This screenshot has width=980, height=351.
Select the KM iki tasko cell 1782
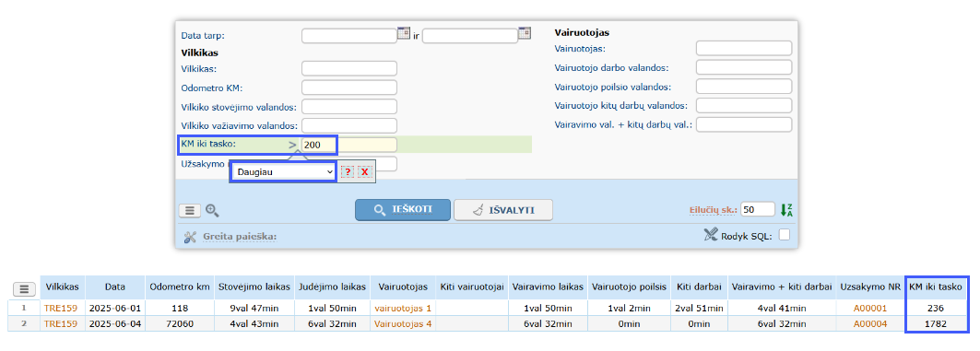937,324
